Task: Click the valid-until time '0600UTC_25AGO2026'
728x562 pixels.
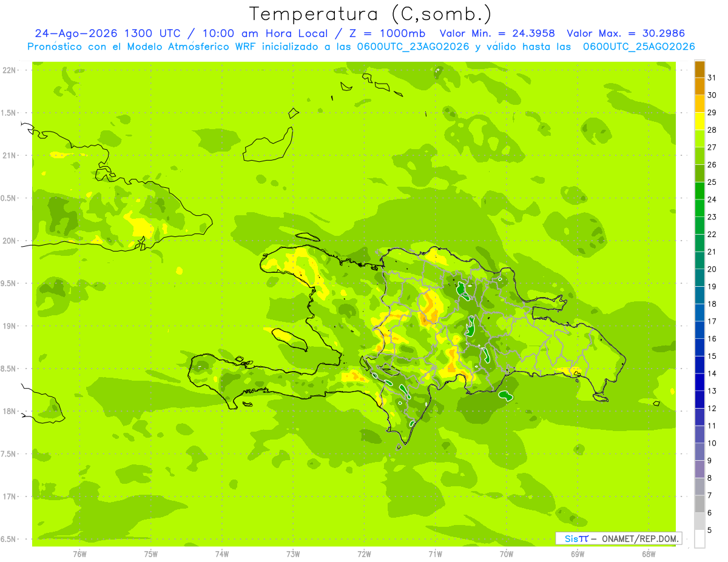Action: pyautogui.click(x=639, y=47)
